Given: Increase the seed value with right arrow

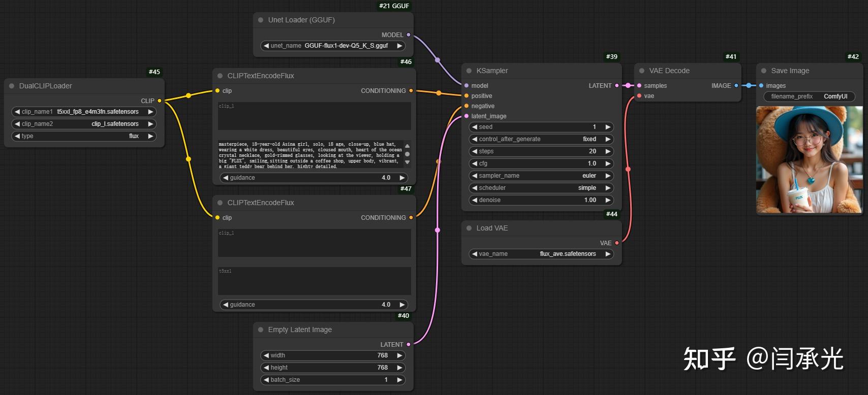Looking at the screenshot, I should point(607,127).
